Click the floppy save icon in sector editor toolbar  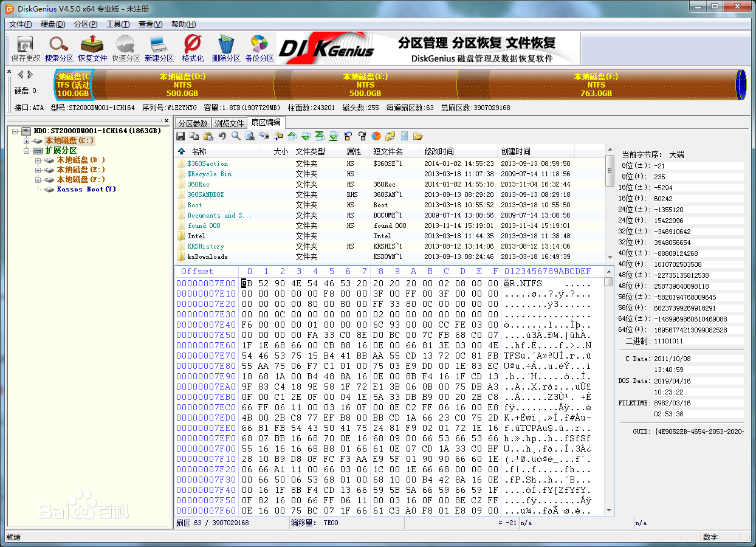click(181, 136)
